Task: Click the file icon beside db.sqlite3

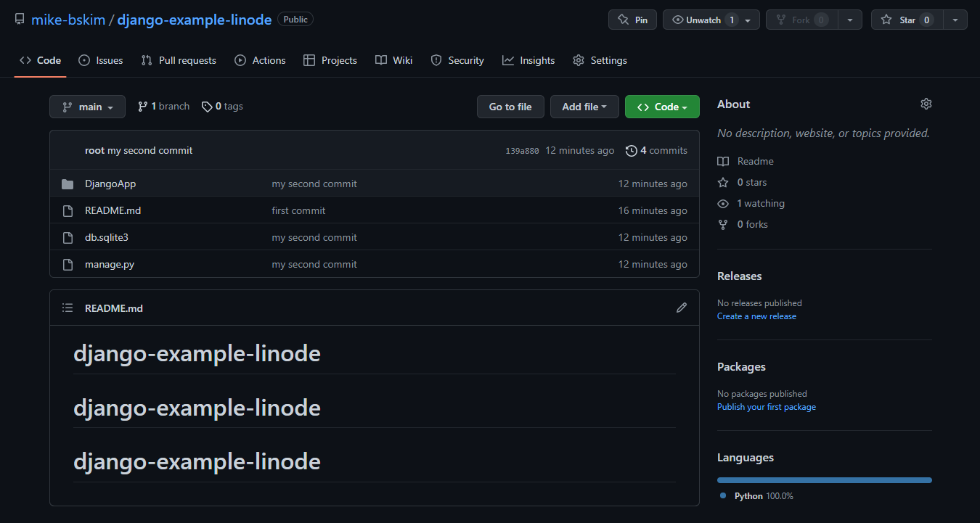Action: 68,237
